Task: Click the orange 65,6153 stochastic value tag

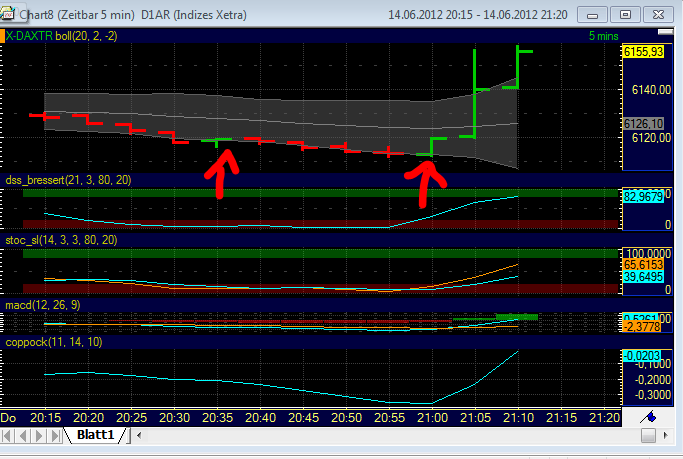Action: pyautogui.click(x=643, y=264)
